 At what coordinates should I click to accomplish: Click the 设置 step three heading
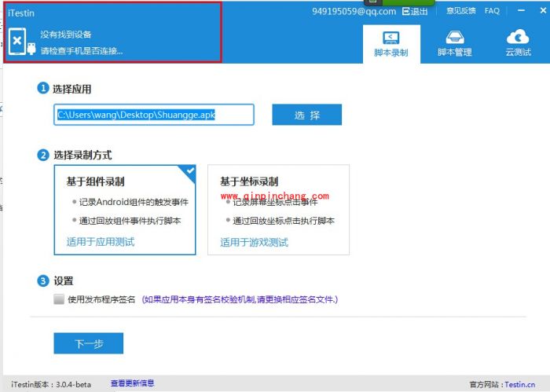64,281
